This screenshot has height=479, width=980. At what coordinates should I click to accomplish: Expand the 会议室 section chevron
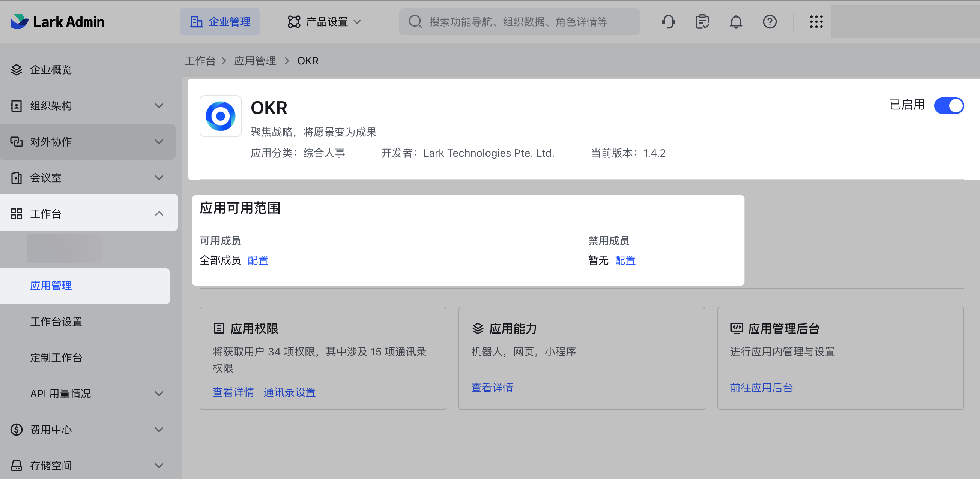click(x=159, y=178)
